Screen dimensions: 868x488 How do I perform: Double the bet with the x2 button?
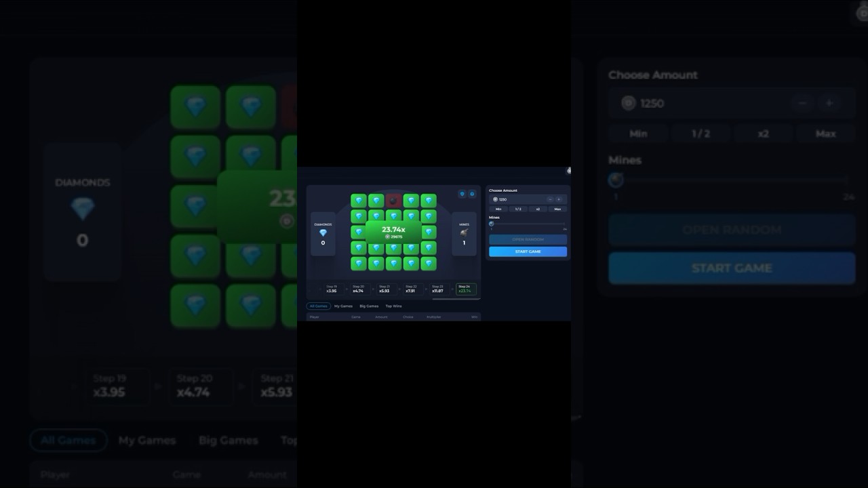[x=538, y=209]
